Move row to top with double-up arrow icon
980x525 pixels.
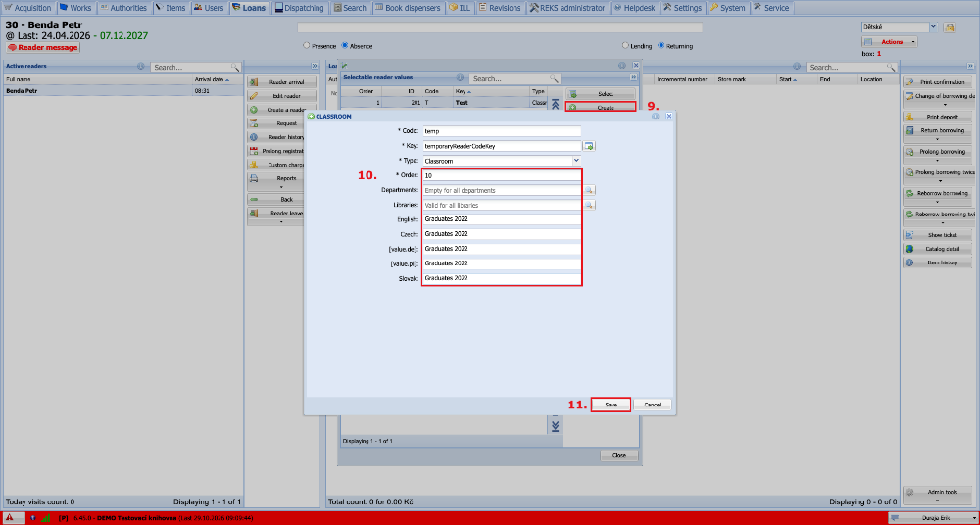(555, 105)
